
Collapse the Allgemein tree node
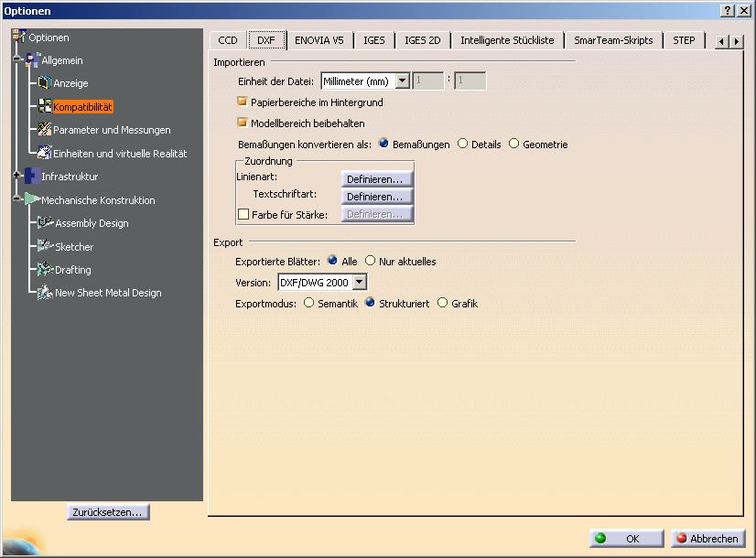(x=16, y=59)
